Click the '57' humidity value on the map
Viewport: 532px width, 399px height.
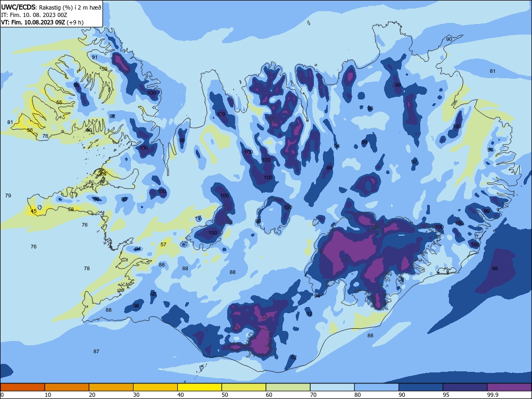tap(163, 244)
